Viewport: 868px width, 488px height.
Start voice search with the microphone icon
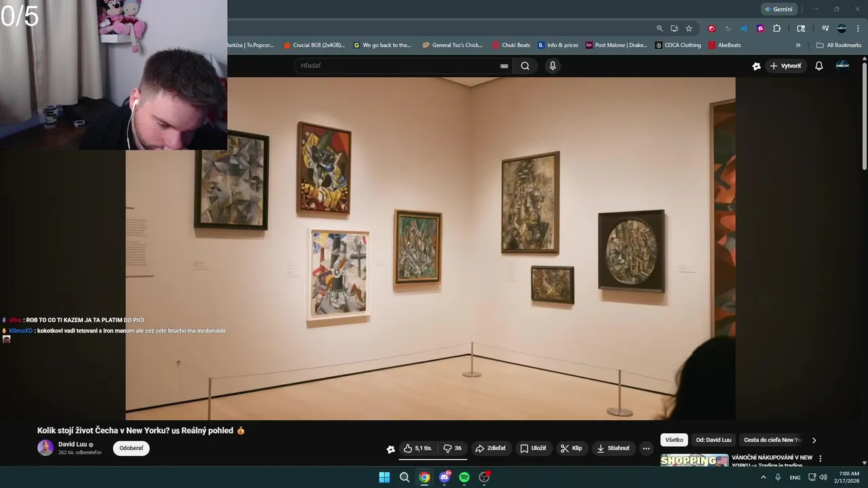553,66
